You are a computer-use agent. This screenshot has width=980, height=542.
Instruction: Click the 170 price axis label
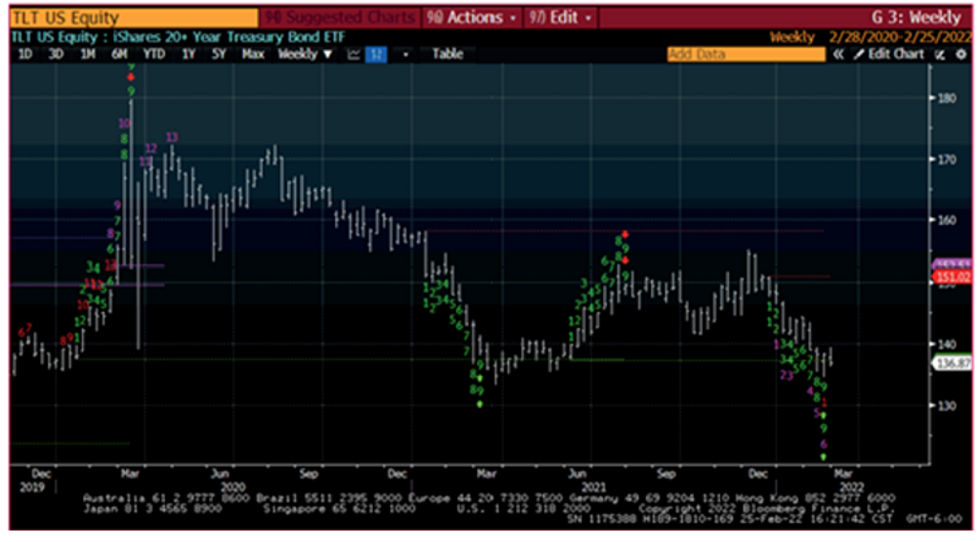(947, 159)
